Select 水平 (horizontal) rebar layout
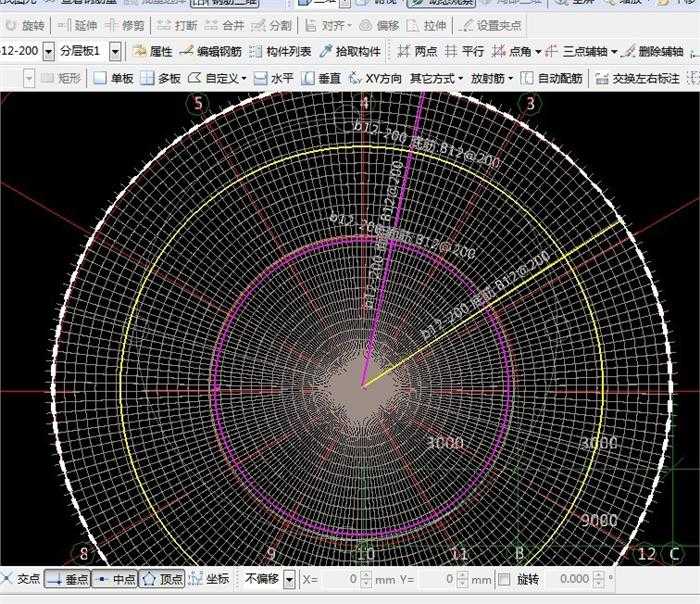The width and height of the screenshot is (700, 604). point(274,79)
